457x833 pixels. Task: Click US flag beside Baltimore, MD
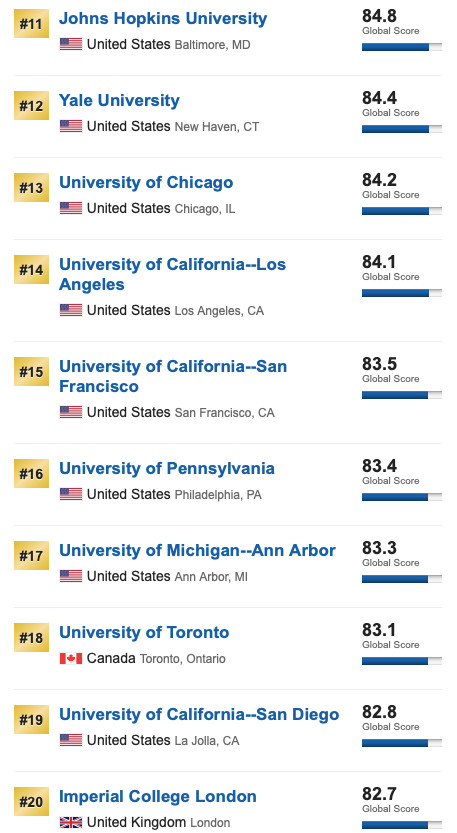pyautogui.click(x=71, y=44)
